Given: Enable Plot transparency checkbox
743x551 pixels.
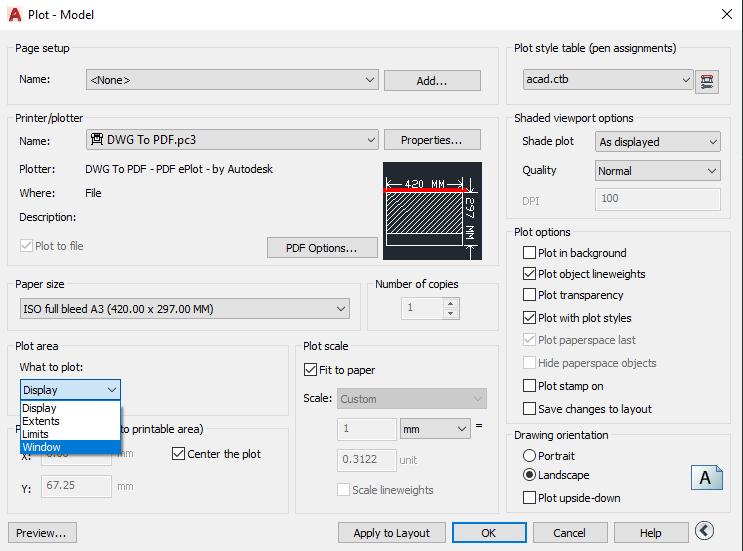Looking at the screenshot, I should (529, 295).
